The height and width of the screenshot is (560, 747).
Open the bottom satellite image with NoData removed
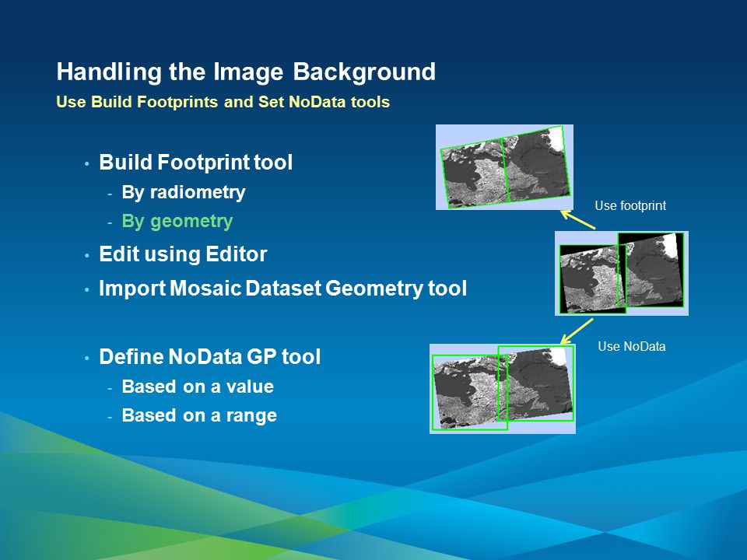(503, 389)
